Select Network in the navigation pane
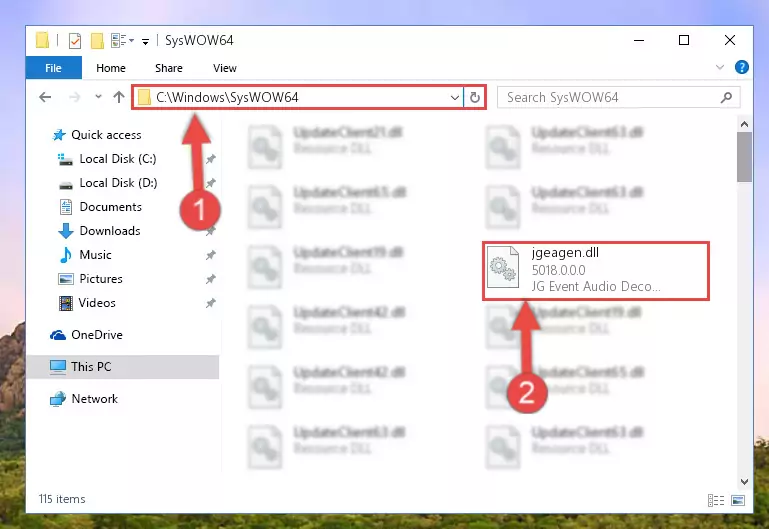The image size is (769, 529). (x=95, y=399)
